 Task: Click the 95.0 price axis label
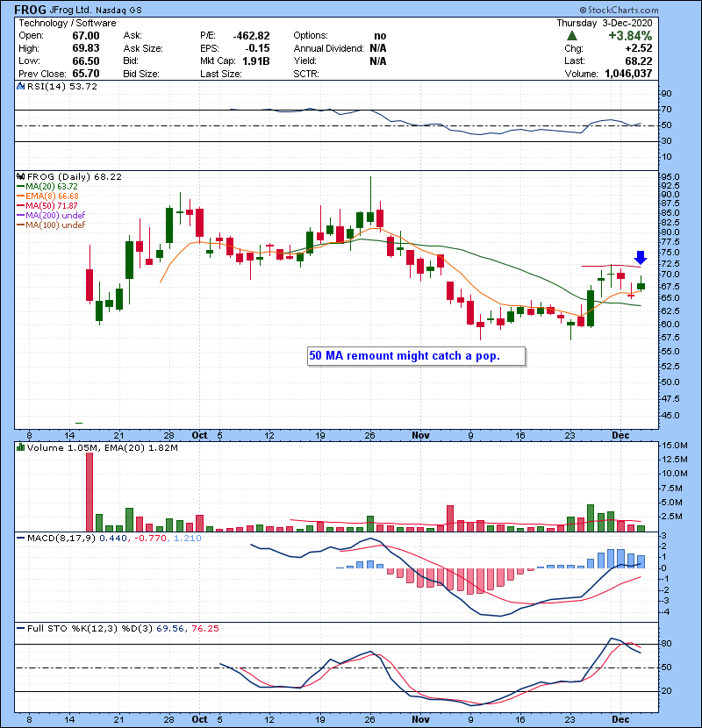coord(670,177)
